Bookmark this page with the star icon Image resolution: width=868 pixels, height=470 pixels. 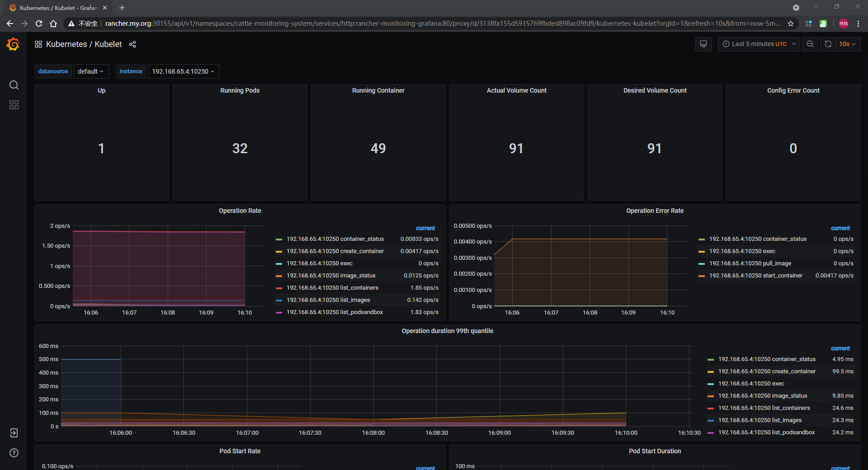(x=791, y=23)
